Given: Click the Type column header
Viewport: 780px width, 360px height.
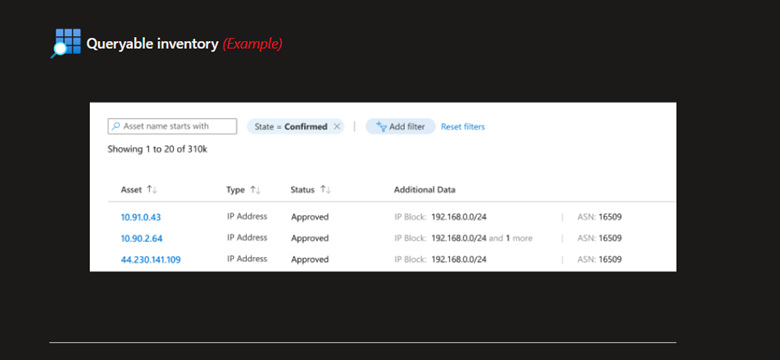Looking at the screenshot, I should [x=235, y=189].
